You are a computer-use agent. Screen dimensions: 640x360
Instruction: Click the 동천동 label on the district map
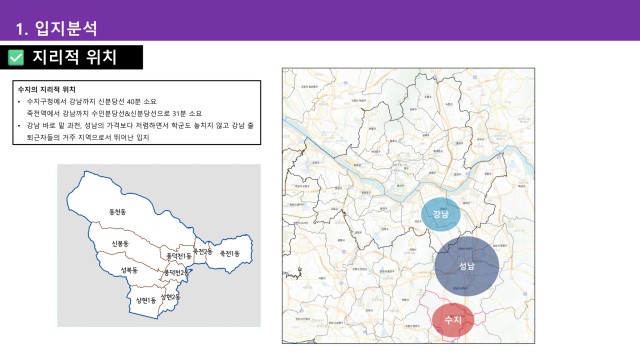pyautogui.click(x=118, y=212)
